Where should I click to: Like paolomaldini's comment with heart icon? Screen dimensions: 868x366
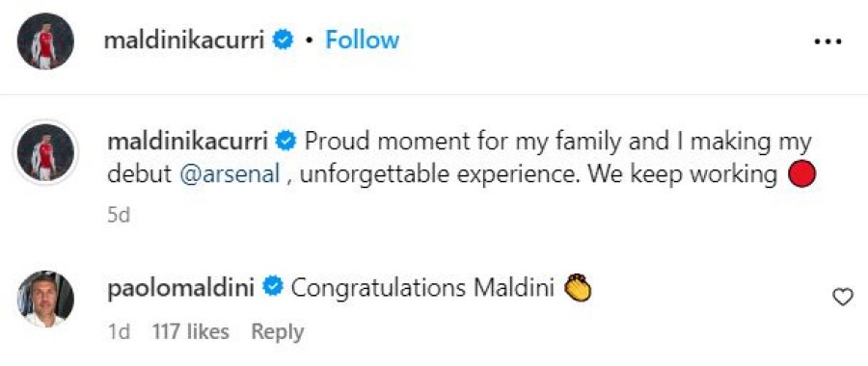(843, 298)
